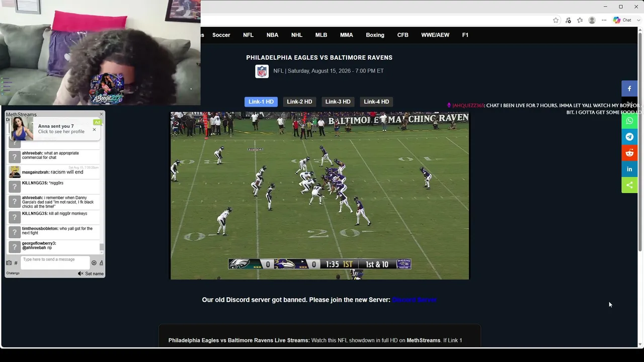
Task: Open the Boxing category in site nav
Action: [375, 35]
